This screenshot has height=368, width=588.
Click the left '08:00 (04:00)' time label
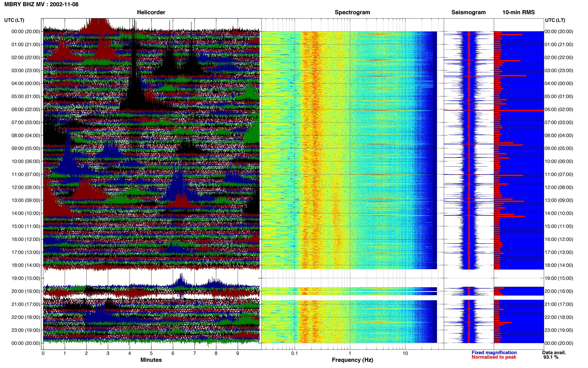pos(26,135)
